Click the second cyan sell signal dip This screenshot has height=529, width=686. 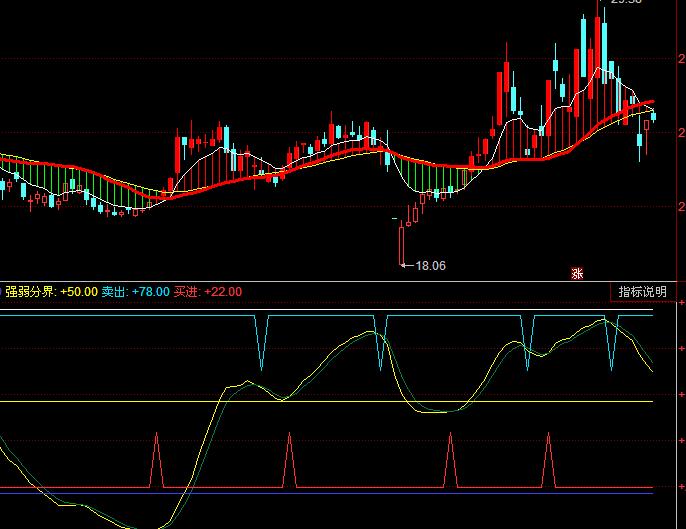tap(380, 345)
